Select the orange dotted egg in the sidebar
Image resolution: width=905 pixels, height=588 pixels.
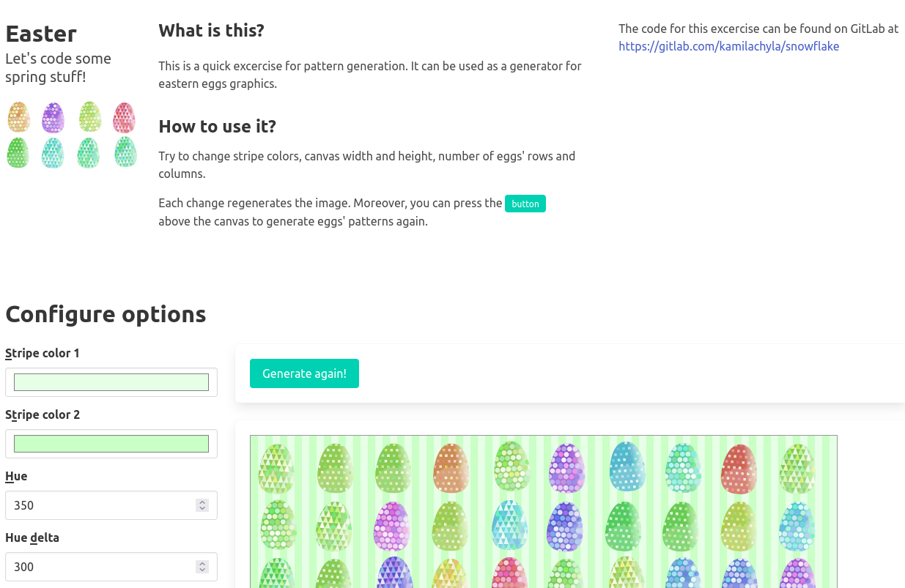pos(18,118)
